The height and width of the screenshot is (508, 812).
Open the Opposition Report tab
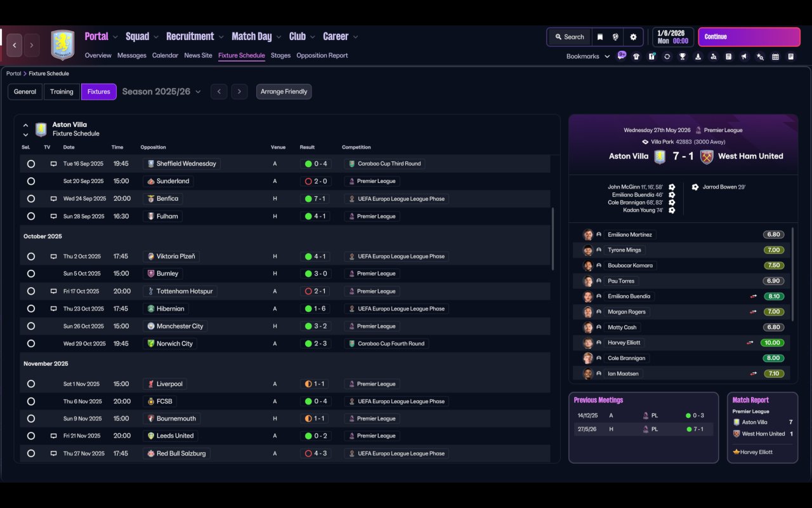pyautogui.click(x=322, y=55)
